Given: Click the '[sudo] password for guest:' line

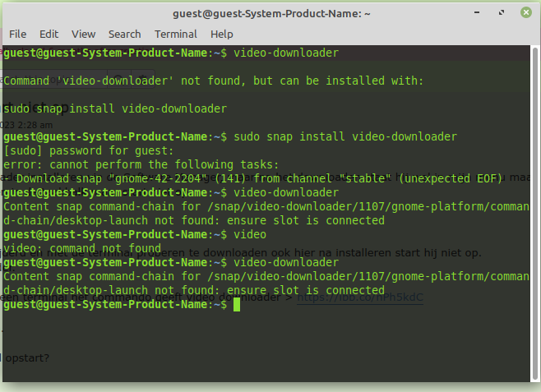Looking at the screenshot, I should click(89, 150).
